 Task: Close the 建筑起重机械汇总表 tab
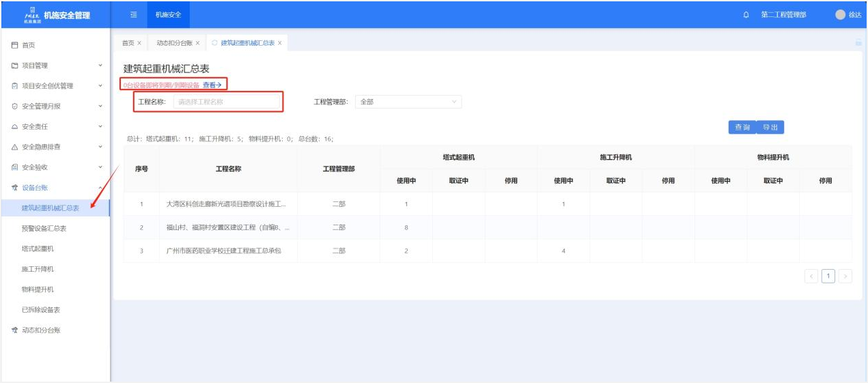(280, 43)
